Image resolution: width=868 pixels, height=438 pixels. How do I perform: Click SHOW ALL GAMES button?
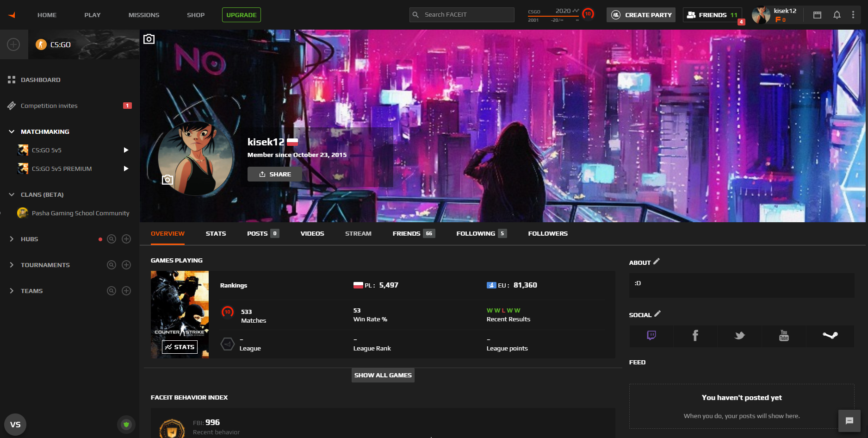[383, 375]
